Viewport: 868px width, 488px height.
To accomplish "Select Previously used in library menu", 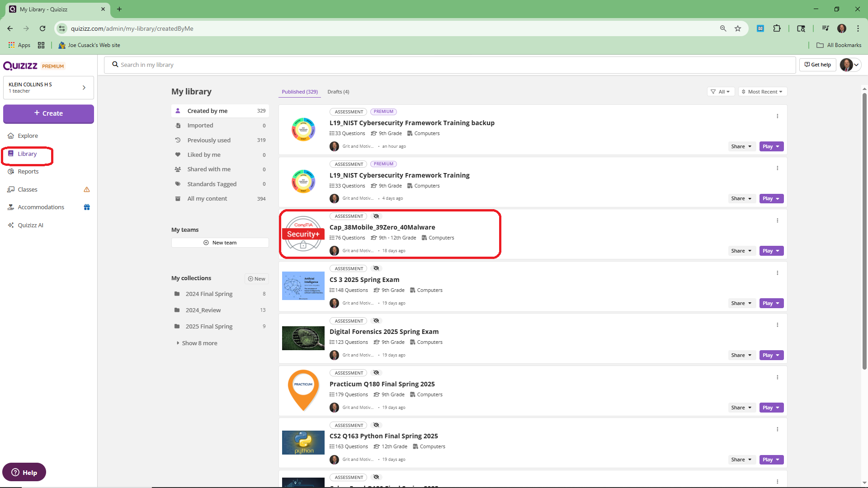I will click(x=209, y=140).
